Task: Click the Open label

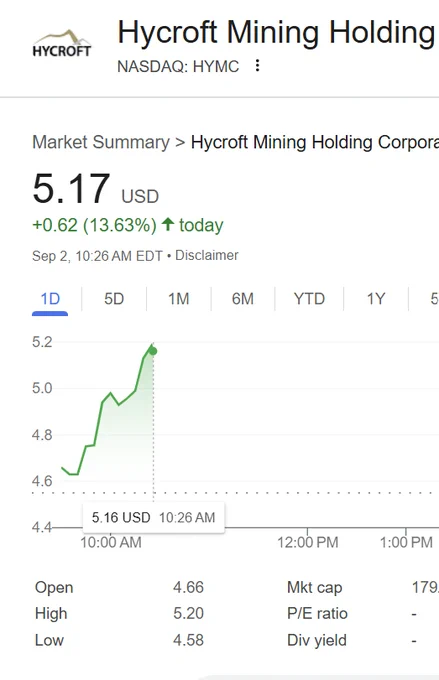Action: [x=54, y=588]
